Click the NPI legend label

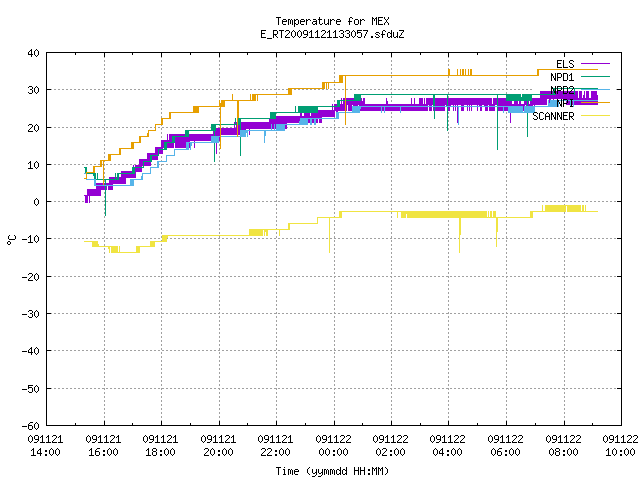point(565,103)
